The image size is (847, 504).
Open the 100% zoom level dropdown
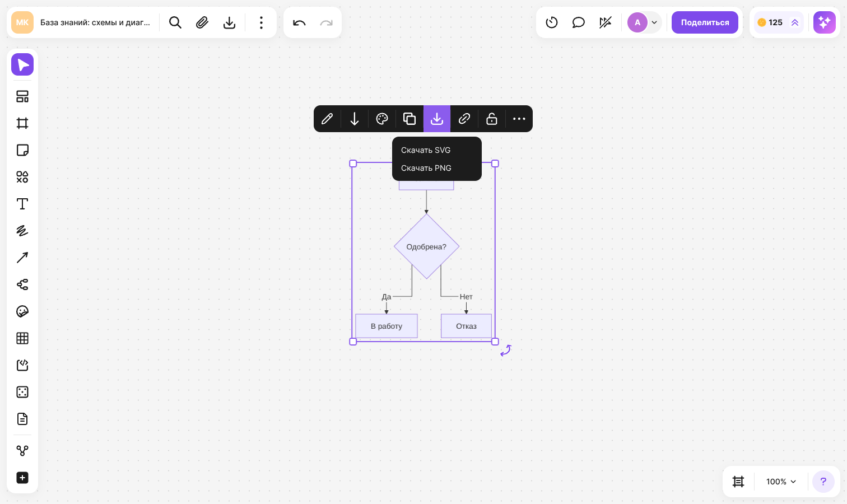(781, 482)
